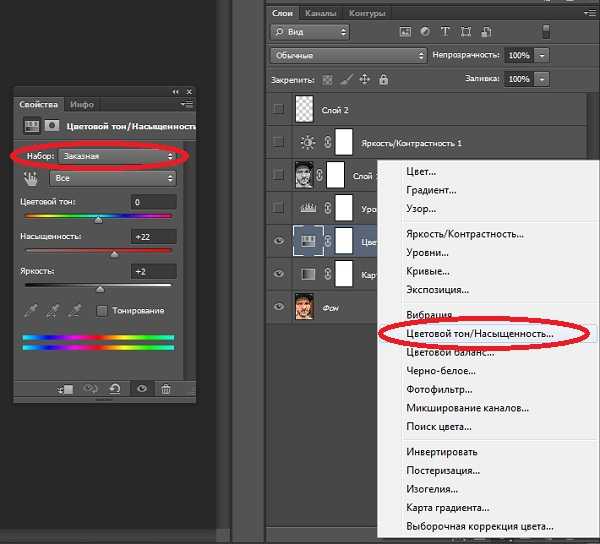This screenshot has height=544, width=600.
Task: Click Яркость lightness slider handle
Action: [100, 289]
